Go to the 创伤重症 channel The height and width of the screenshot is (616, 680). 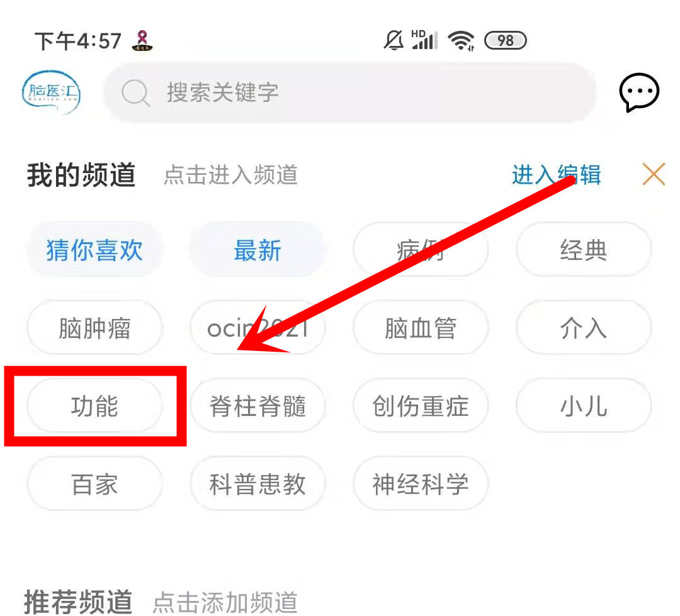(421, 406)
